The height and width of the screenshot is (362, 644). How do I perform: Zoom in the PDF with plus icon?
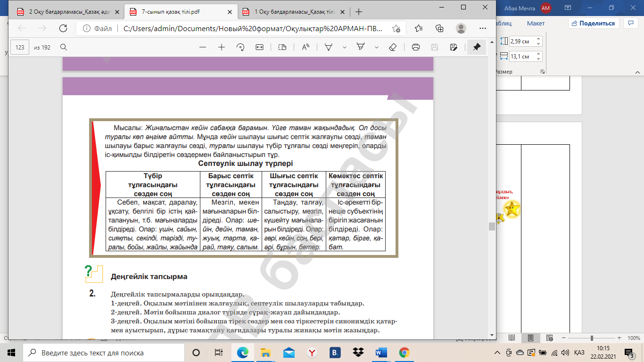(x=222, y=47)
